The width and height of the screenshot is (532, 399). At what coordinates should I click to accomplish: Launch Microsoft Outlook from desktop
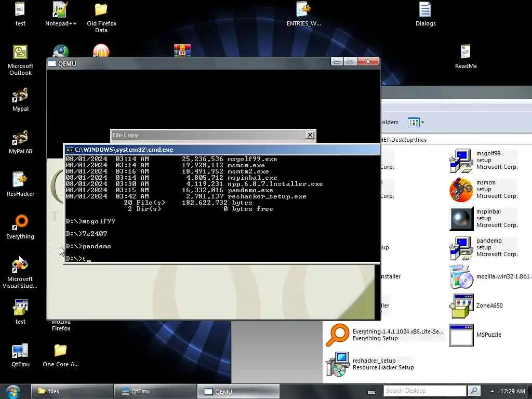[x=20, y=60]
